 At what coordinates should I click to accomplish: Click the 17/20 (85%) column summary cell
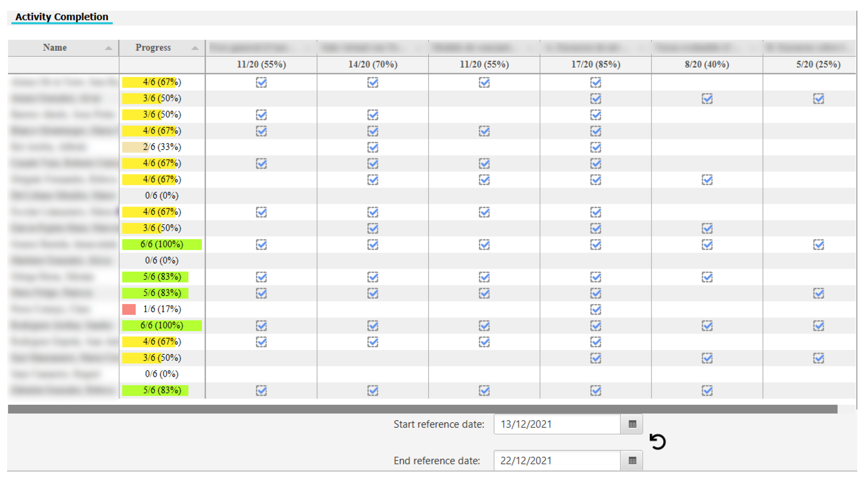[596, 64]
